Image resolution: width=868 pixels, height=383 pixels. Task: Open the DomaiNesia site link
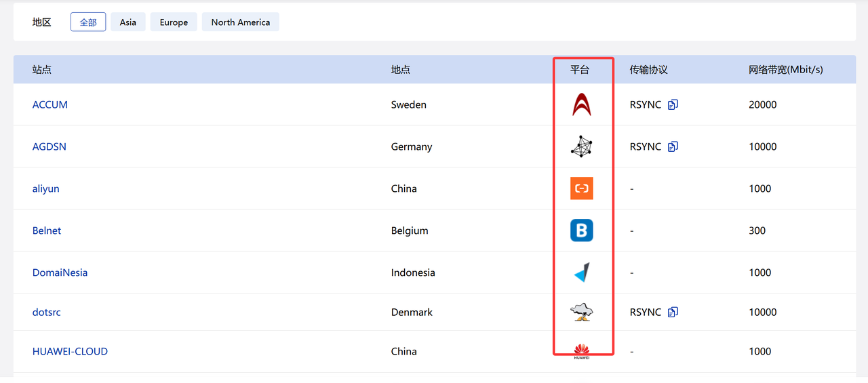click(60, 273)
